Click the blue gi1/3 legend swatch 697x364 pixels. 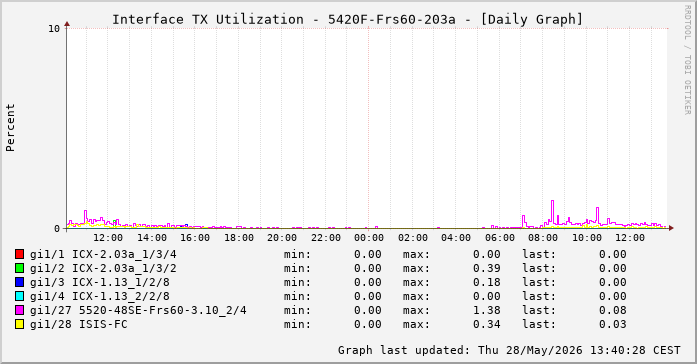pyautogui.click(x=19, y=282)
